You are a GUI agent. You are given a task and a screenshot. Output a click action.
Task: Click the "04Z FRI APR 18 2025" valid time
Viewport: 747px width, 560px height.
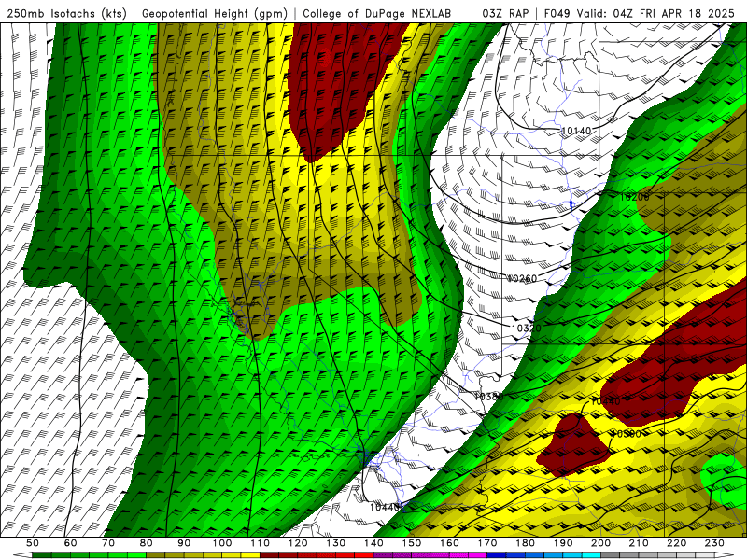pyautogui.click(x=674, y=13)
